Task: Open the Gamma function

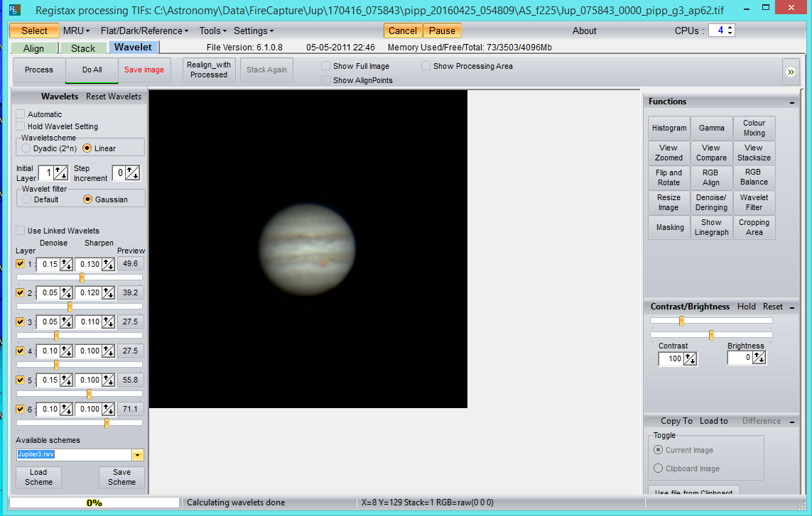Action: point(712,128)
